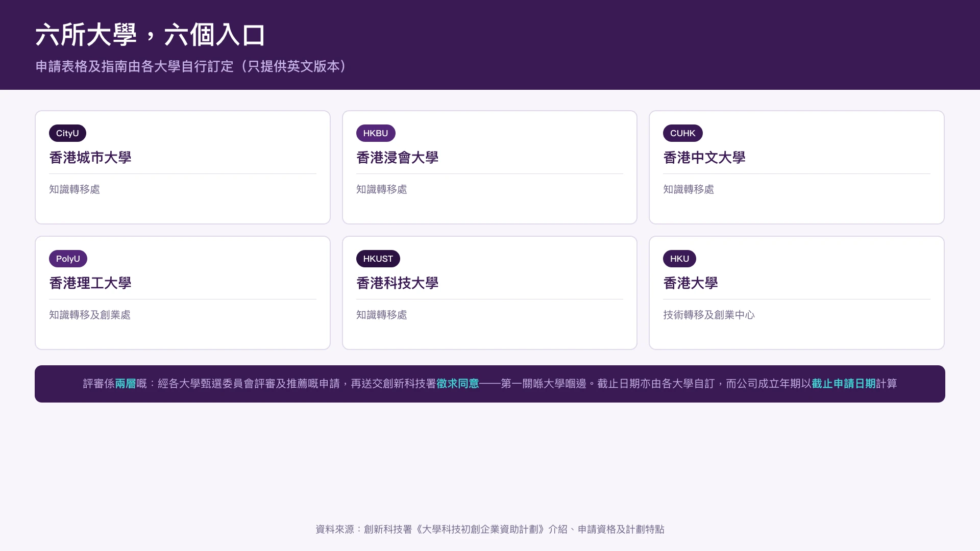Click the highlighted word 兩層 in banner
The height and width of the screenshot is (551, 980).
pos(126,384)
